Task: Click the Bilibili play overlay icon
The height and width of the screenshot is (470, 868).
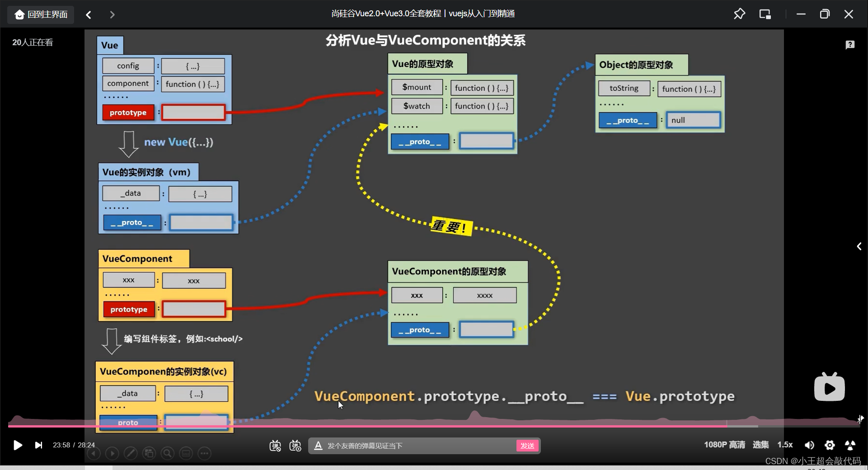Action: click(x=829, y=387)
